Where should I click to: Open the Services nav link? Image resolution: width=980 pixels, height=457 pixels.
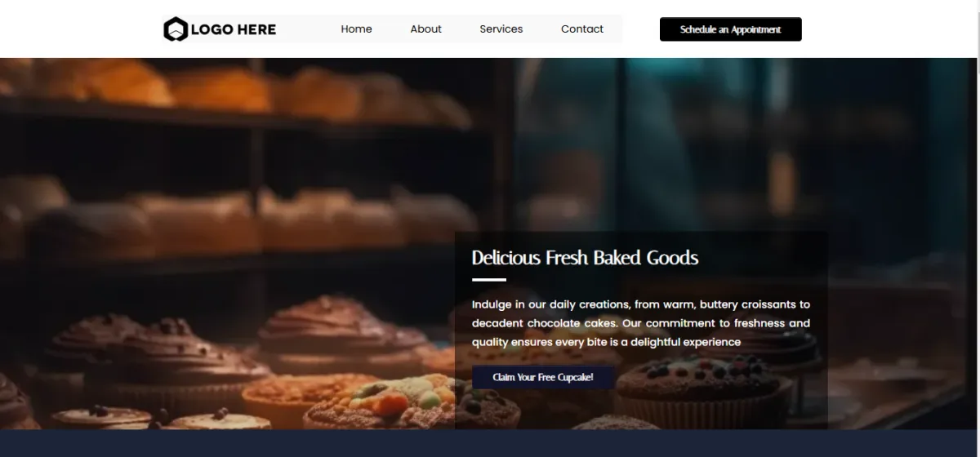(501, 29)
